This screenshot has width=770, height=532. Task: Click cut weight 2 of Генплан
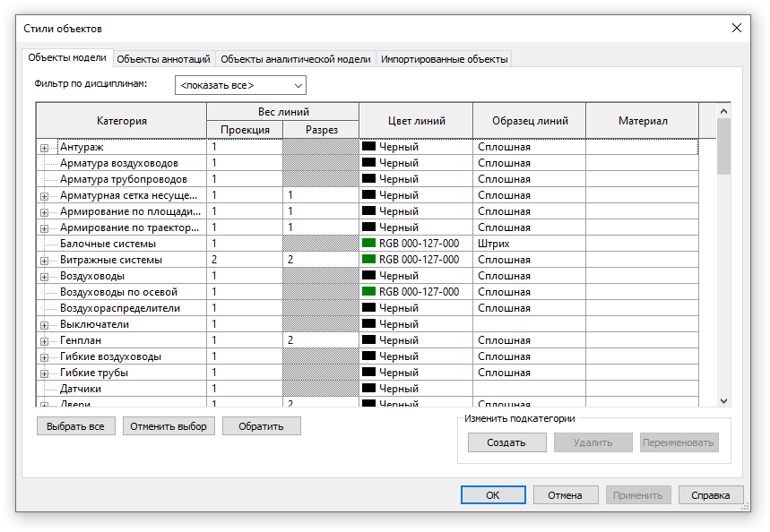pos(321,340)
